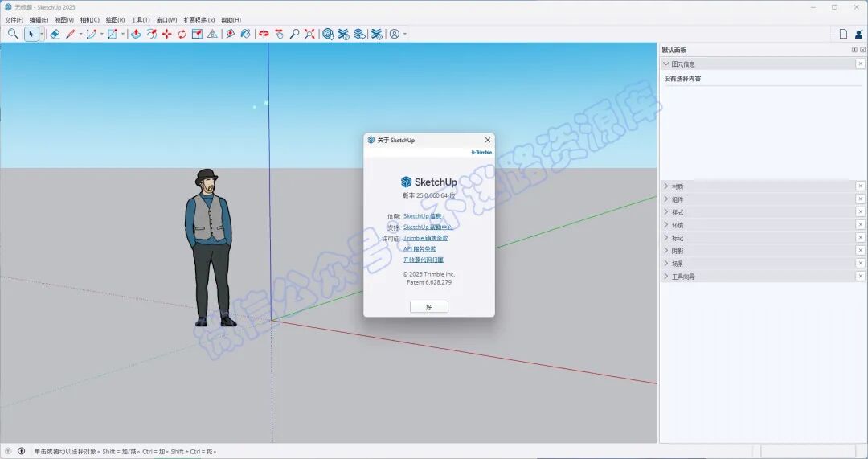
Task: Open the Select tool dropdown arrow
Action: click(42, 34)
